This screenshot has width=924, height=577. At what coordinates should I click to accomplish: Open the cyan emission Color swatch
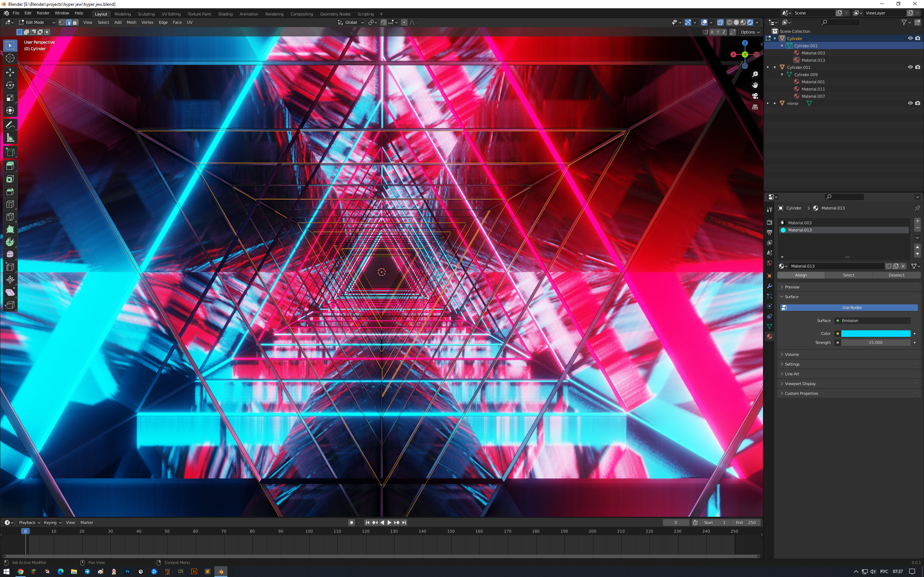point(875,334)
